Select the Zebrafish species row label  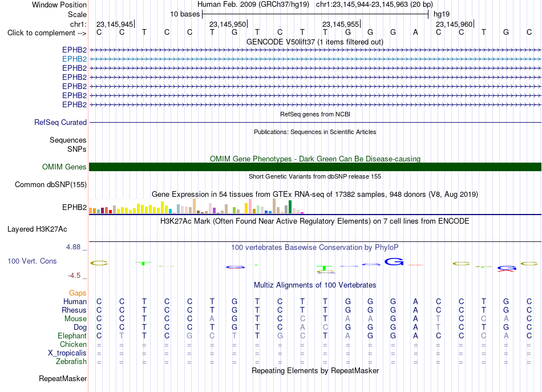pyautogui.click(x=71, y=361)
